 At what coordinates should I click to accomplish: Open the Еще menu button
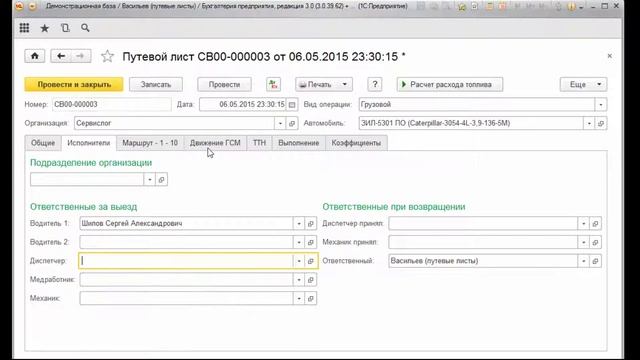pos(583,84)
